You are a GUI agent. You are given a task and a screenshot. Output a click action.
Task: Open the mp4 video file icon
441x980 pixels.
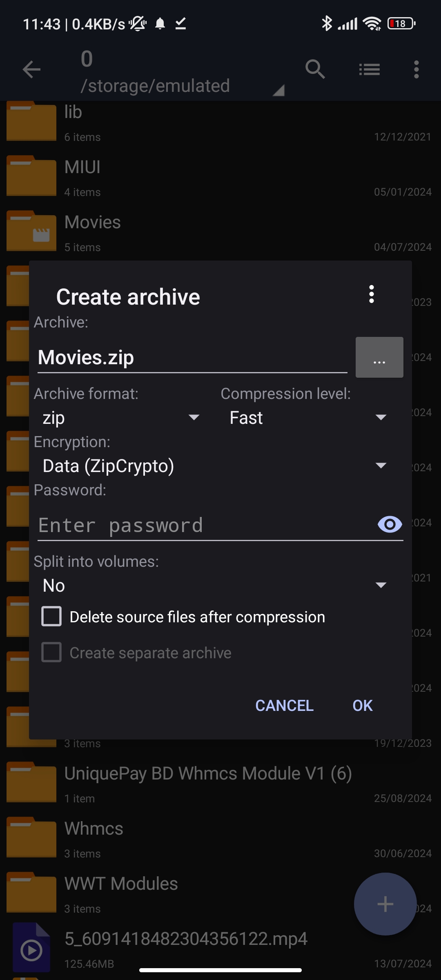(31, 947)
